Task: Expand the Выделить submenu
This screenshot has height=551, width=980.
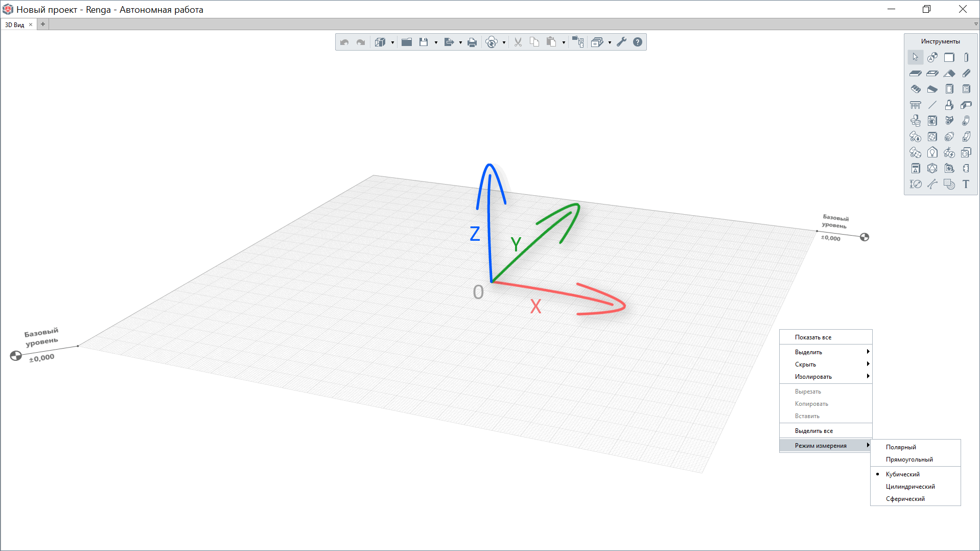Action: 826,352
